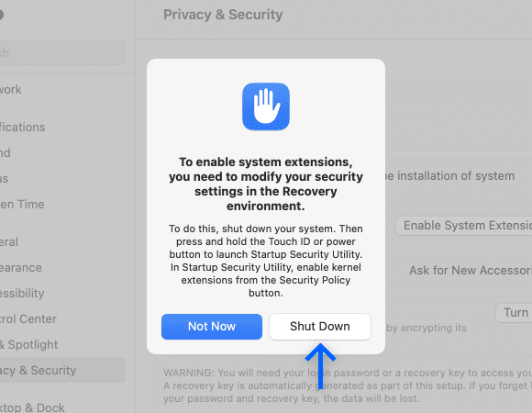
Task: Open Accessibility settings in sidebar
Action: tap(22, 293)
